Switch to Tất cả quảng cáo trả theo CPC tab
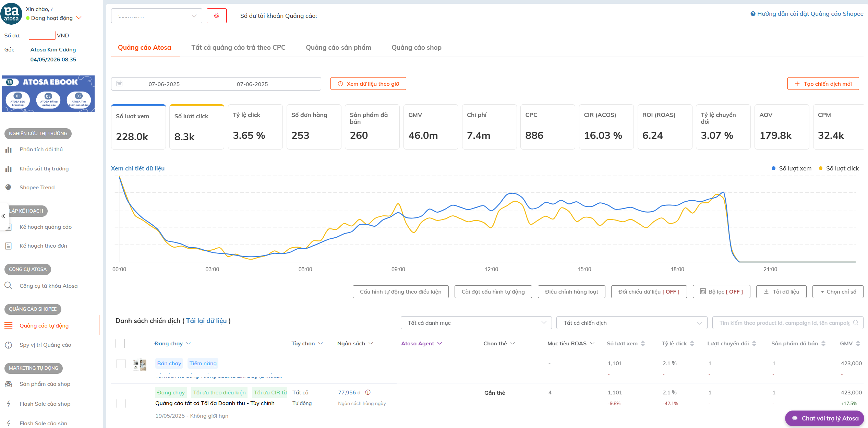 pos(238,47)
